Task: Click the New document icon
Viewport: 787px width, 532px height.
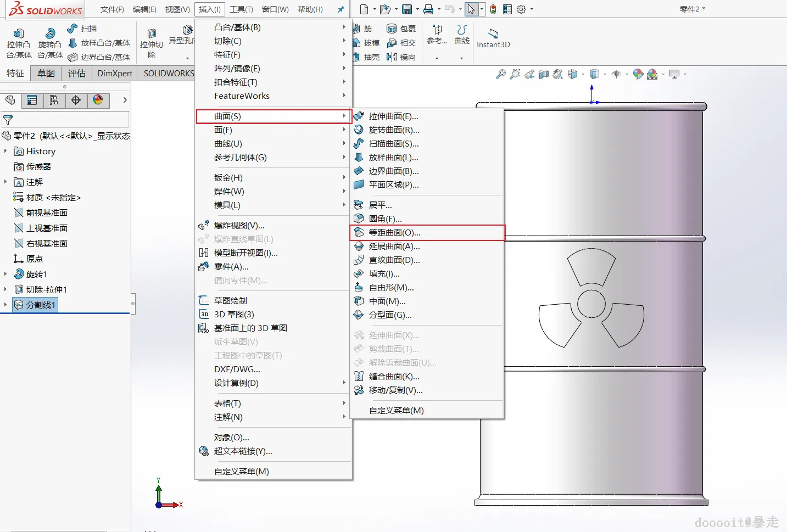Action: [364, 9]
